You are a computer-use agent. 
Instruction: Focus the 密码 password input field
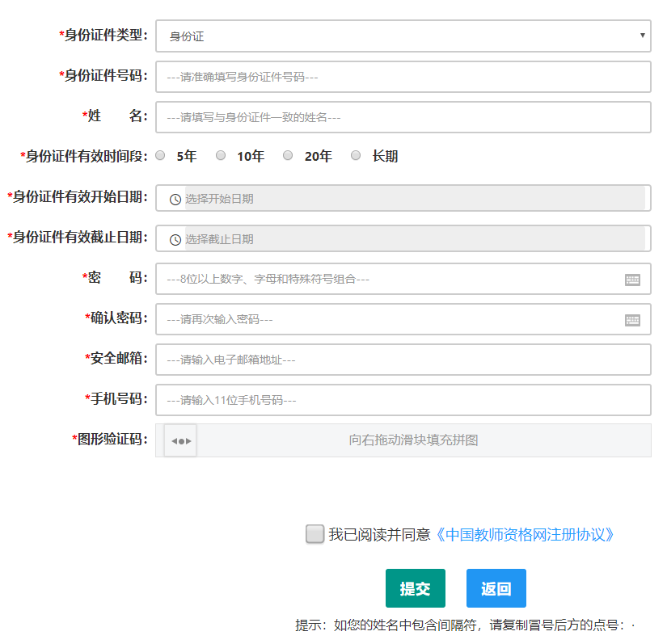coord(388,279)
